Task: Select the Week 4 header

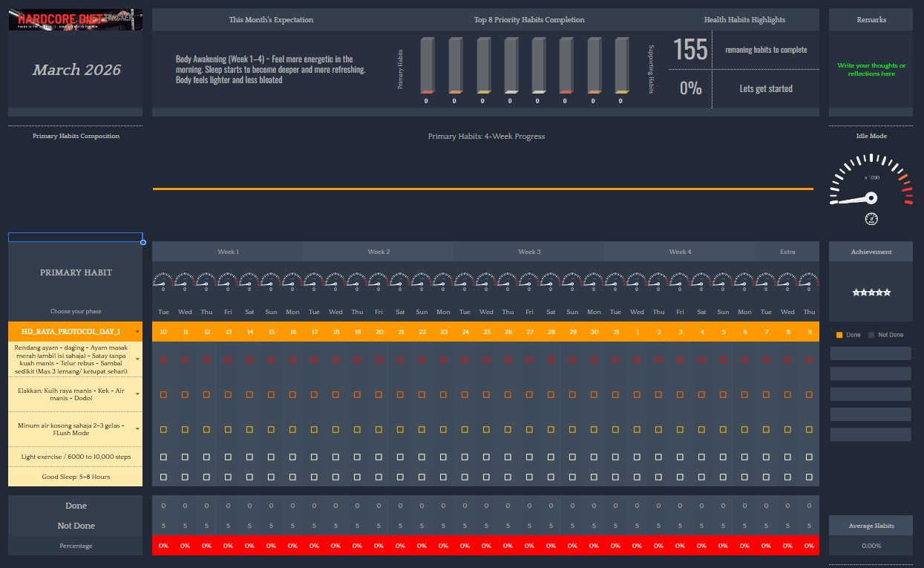Action: [x=679, y=252]
